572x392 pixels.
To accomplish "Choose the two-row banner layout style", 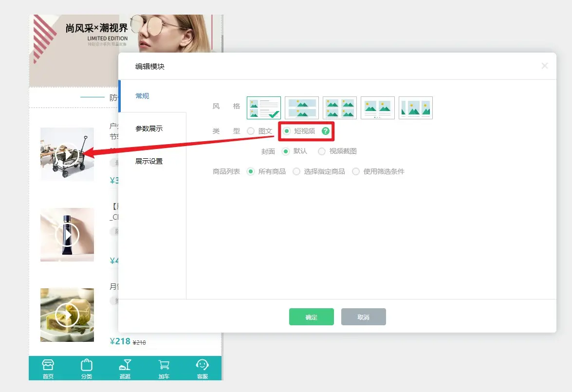I will [x=301, y=108].
